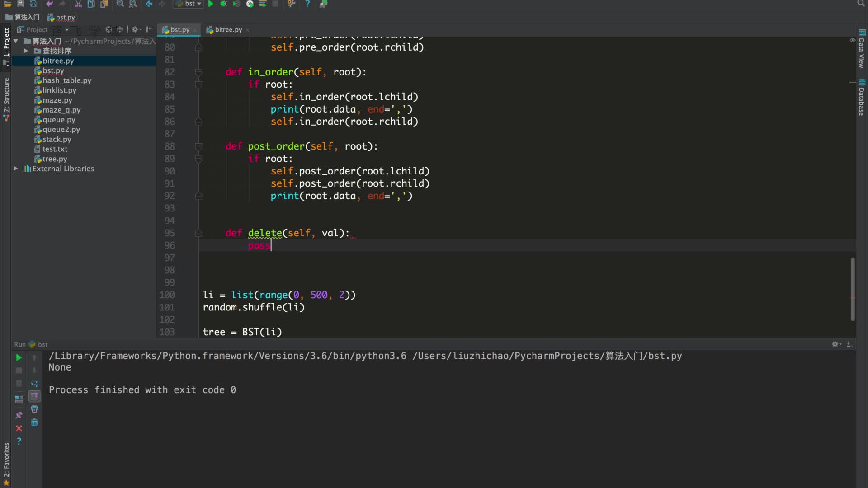Click scroll from source target icon
This screenshot has width=868, height=488.
(x=108, y=29)
